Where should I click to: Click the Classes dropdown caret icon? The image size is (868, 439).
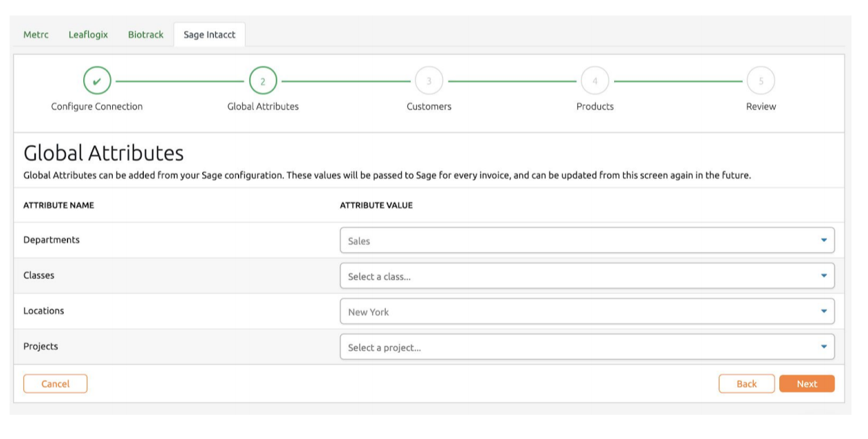pos(823,276)
